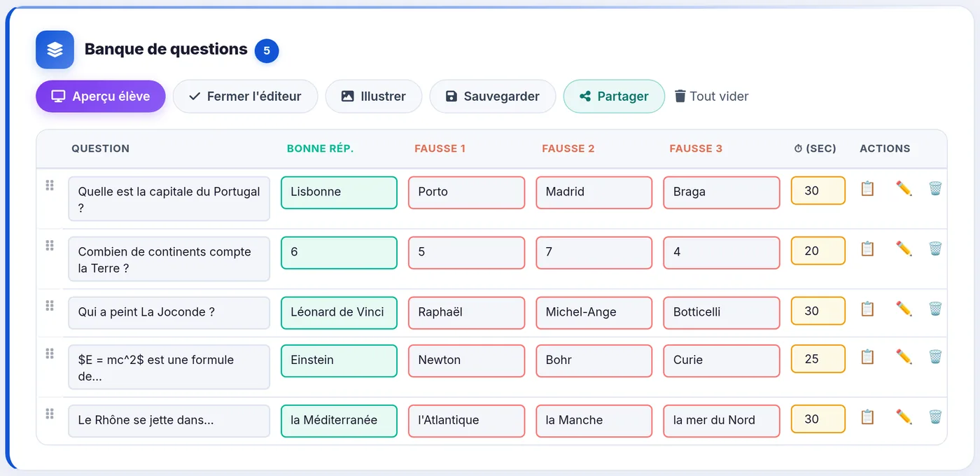The width and height of the screenshot is (980, 476).
Task: Edit the Rhône question with pencil
Action: pyautogui.click(x=904, y=417)
